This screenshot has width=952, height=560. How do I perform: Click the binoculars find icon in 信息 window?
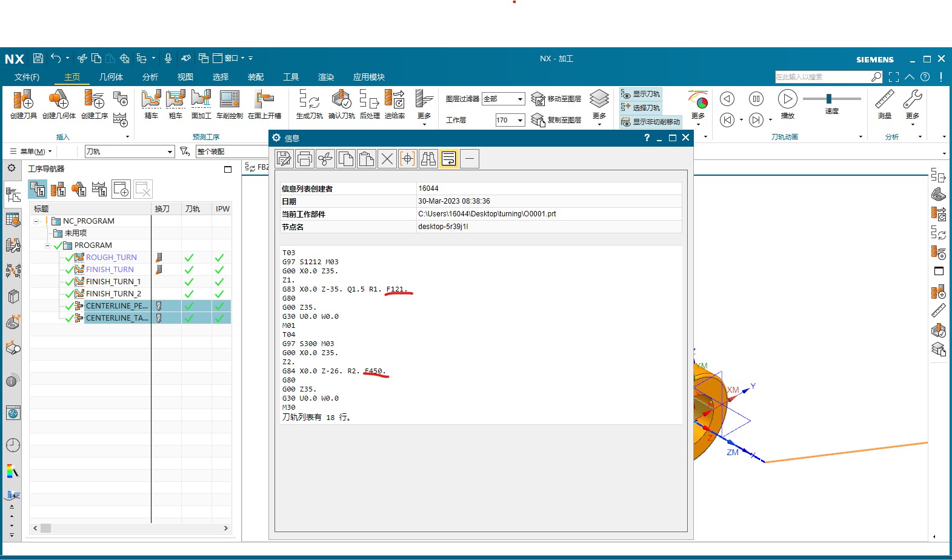(428, 159)
